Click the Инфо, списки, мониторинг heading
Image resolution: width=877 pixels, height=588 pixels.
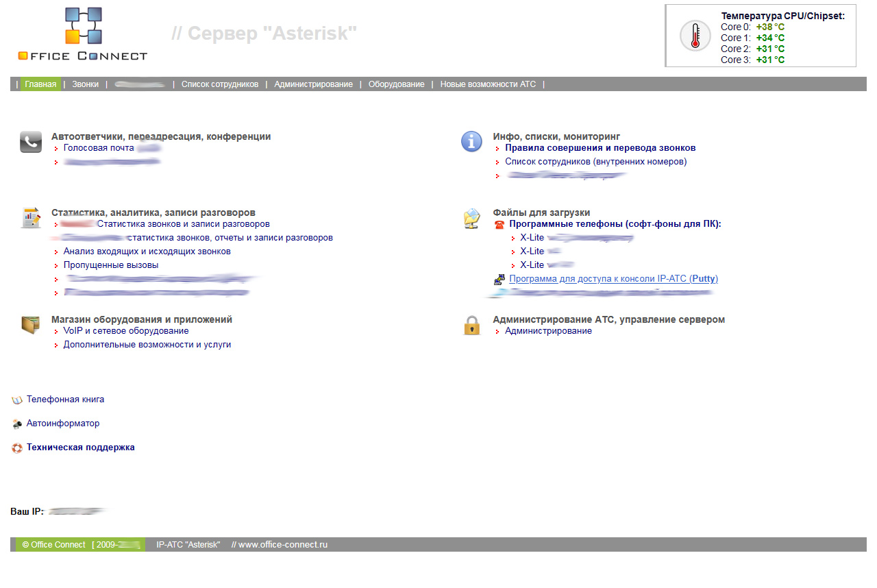(x=556, y=136)
